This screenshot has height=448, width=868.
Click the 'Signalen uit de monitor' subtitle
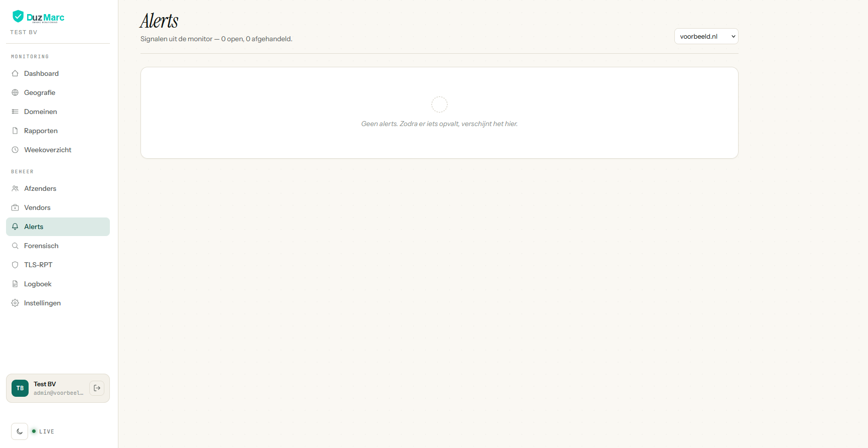coord(216,39)
